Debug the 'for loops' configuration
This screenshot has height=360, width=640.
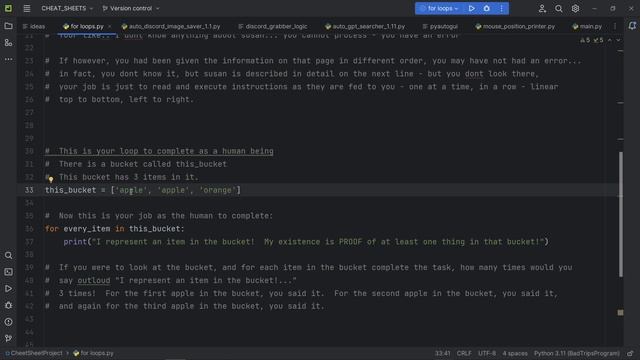(487, 8)
